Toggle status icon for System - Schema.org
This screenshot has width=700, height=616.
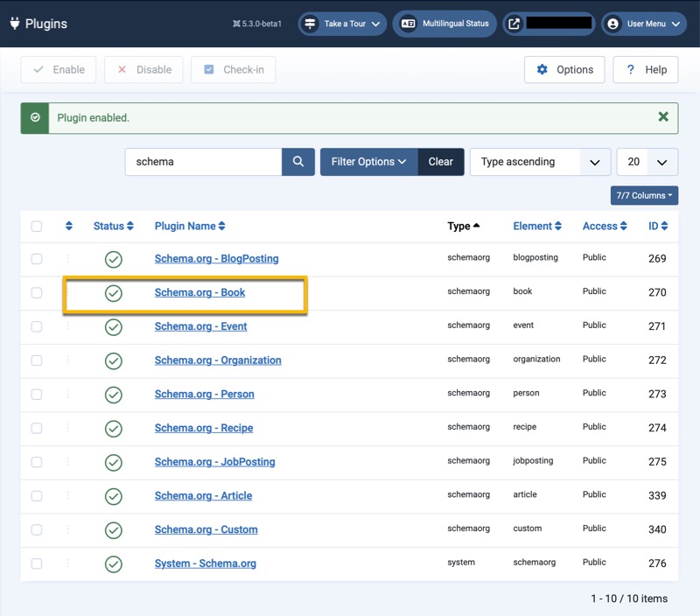(113, 564)
